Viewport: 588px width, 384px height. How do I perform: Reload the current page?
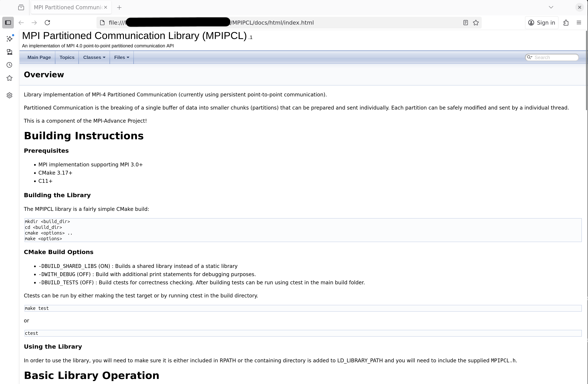[x=48, y=23]
